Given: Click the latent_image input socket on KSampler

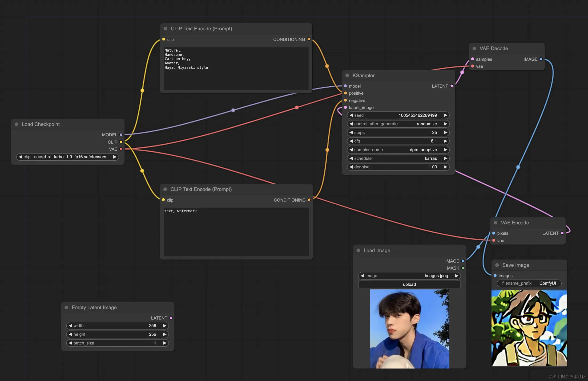Looking at the screenshot, I should click(345, 107).
